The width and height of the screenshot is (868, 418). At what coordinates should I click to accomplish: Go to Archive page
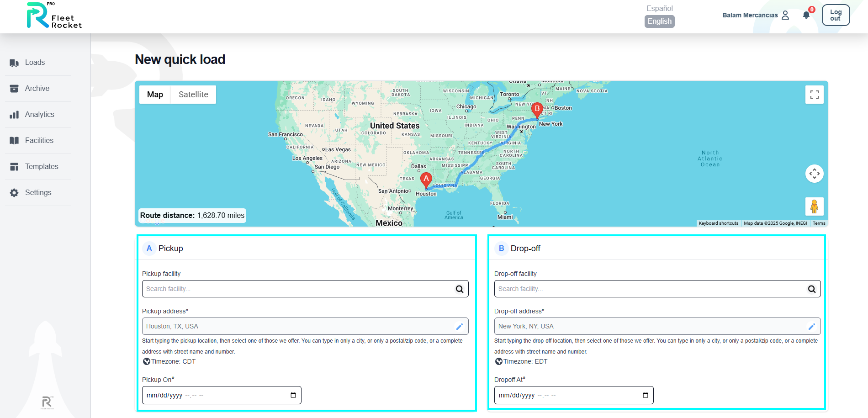pos(38,89)
